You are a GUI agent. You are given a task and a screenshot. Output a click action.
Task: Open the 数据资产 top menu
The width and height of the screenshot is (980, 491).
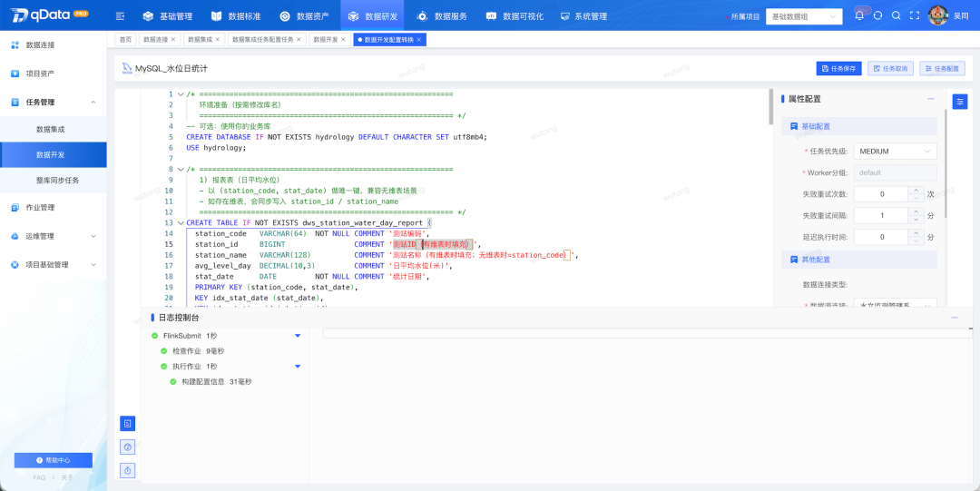tap(304, 16)
